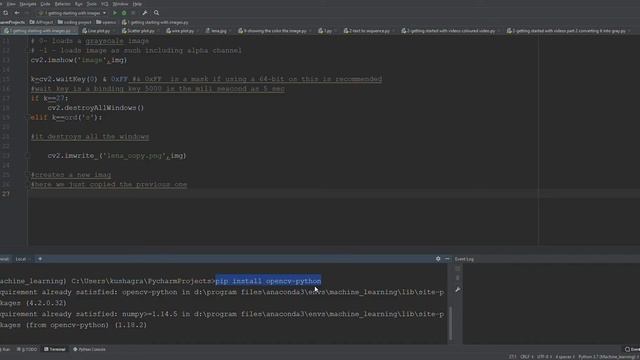Click AIProject folder in the breadcrumb bar
The height and width of the screenshot is (360, 640).
coord(41,22)
